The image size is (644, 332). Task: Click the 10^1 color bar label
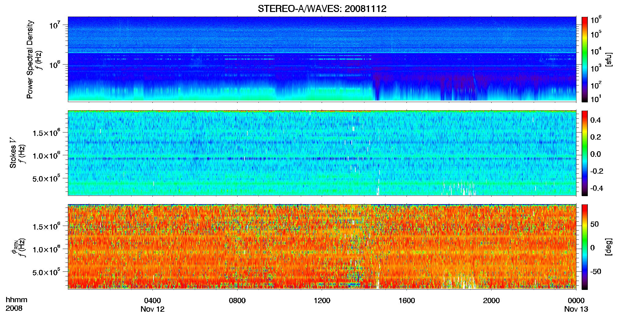[x=595, y=99]
